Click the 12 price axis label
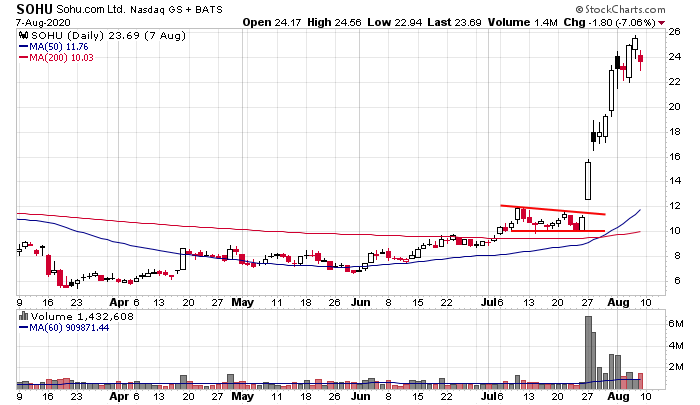The width and height of the screenshot is (700, 405). click(x=675, y=205)
